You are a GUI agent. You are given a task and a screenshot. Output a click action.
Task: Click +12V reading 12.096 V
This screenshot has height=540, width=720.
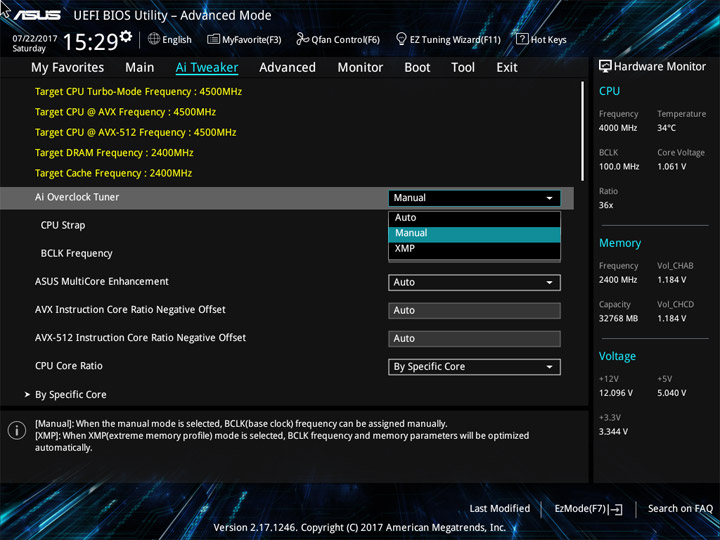[x=616, y=393]
